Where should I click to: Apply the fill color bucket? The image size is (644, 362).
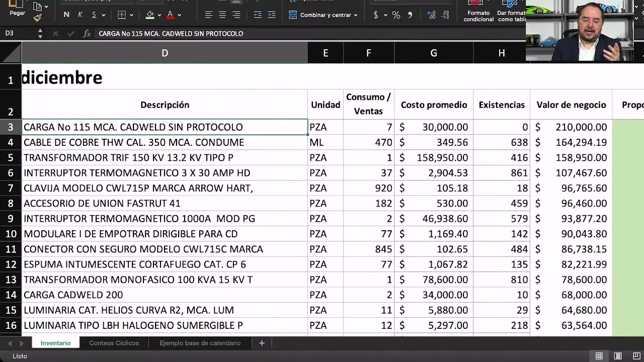point(149,15)
